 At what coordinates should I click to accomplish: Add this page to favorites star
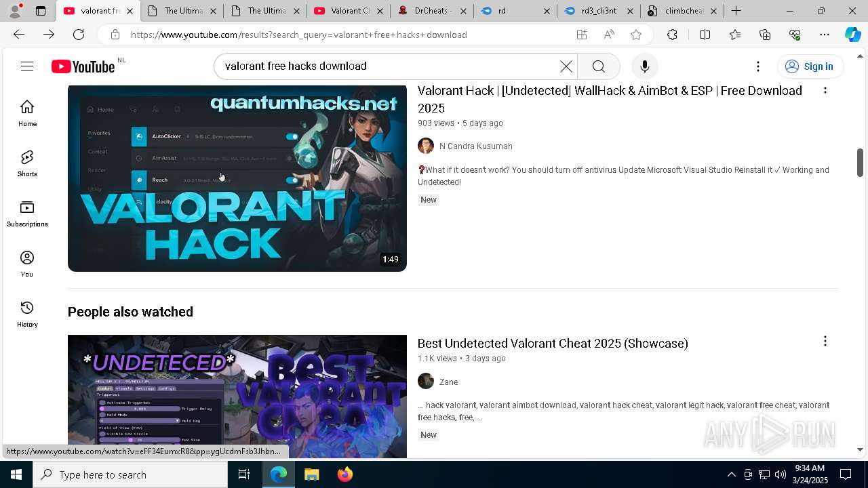[636, 35]
